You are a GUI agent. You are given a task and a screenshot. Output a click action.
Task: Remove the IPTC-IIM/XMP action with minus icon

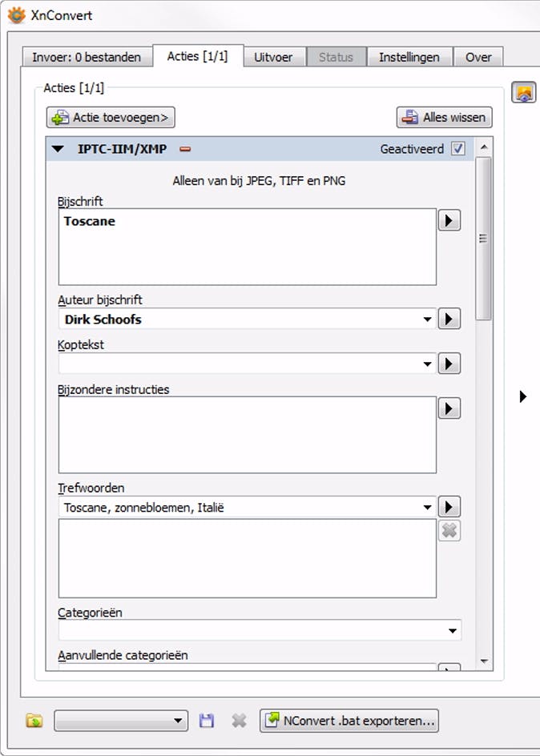tap(185, 149)
